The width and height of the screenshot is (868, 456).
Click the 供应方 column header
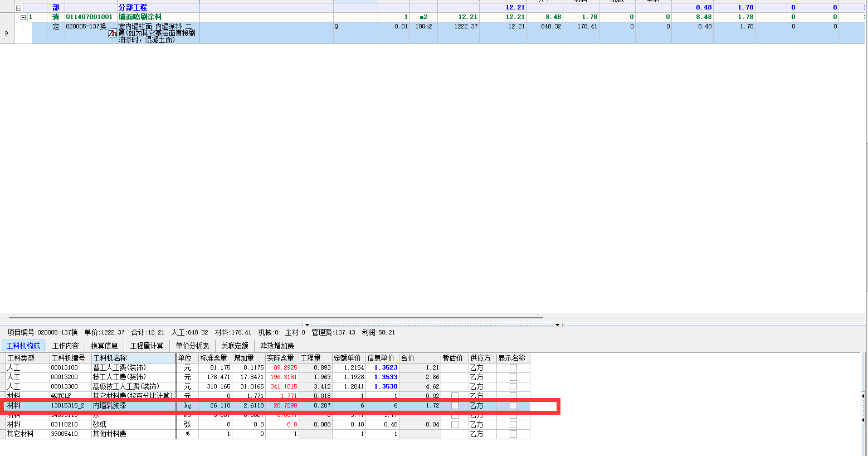(482, 358)
